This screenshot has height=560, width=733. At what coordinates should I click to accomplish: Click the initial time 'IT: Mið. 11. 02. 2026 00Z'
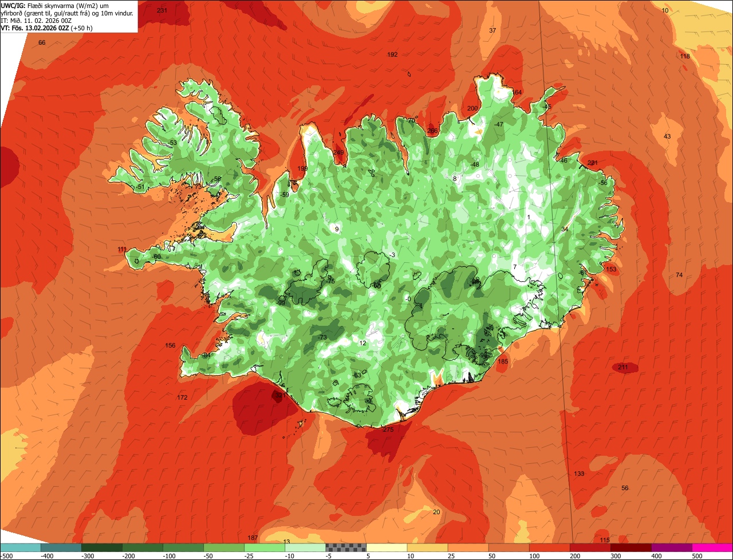(x=36, y=20)
